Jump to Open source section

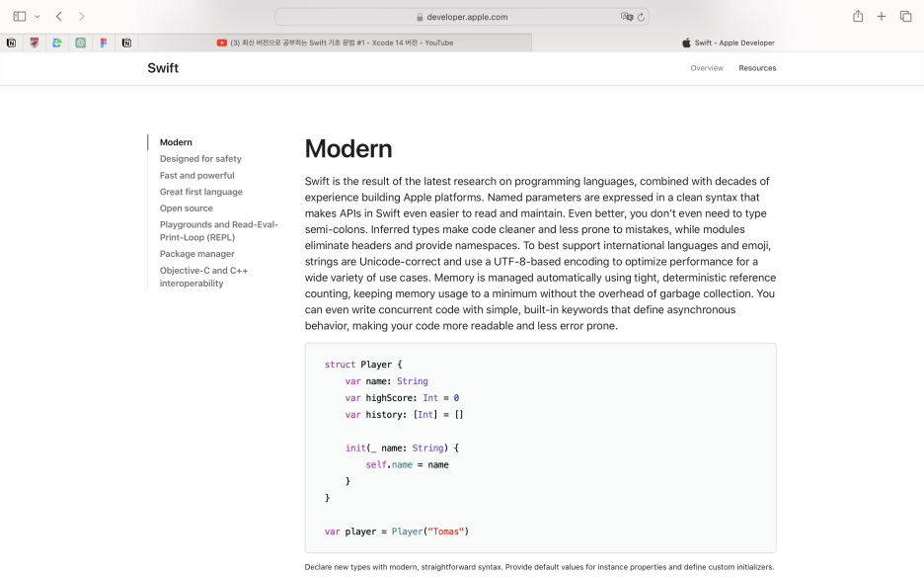(x=187, y=208)
